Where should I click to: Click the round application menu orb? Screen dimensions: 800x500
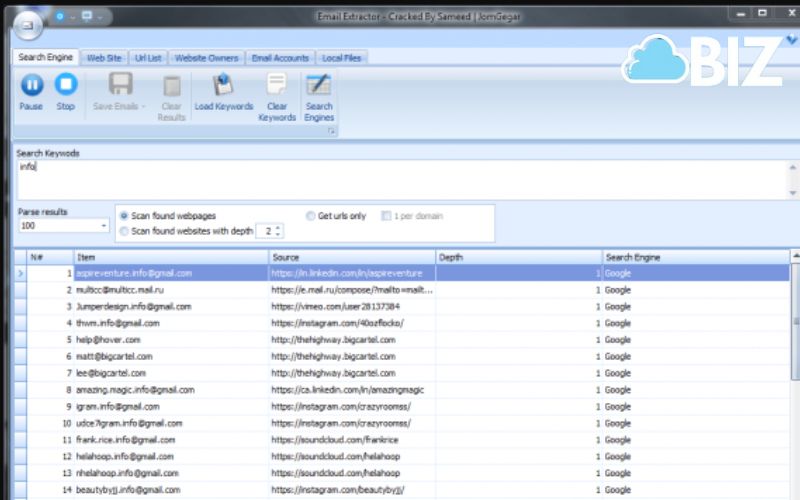(28, 24)
